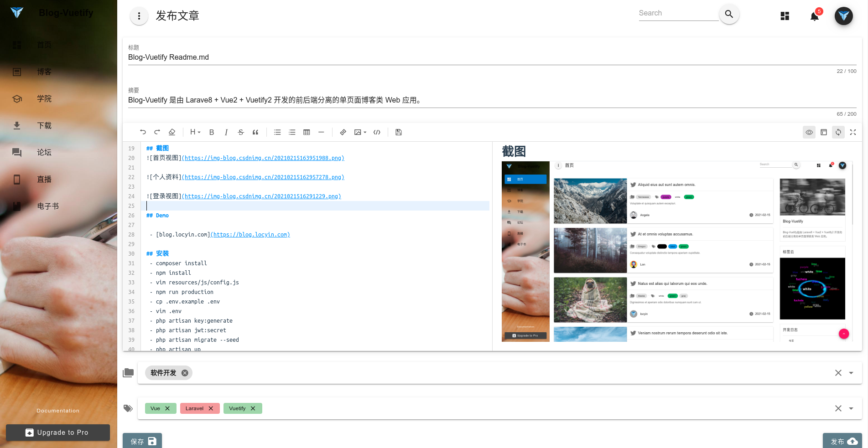Click the 保存 save button
The image size is (868, 448).
(142, 441)
